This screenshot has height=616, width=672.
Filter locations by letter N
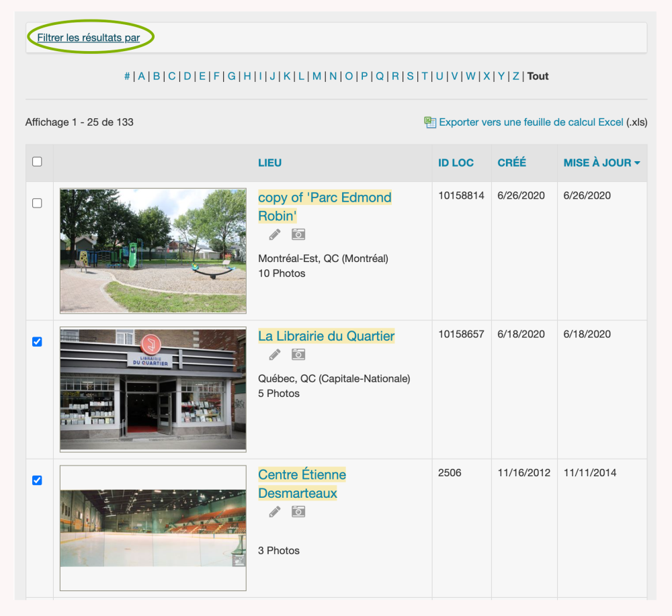(x=333, y=77)
